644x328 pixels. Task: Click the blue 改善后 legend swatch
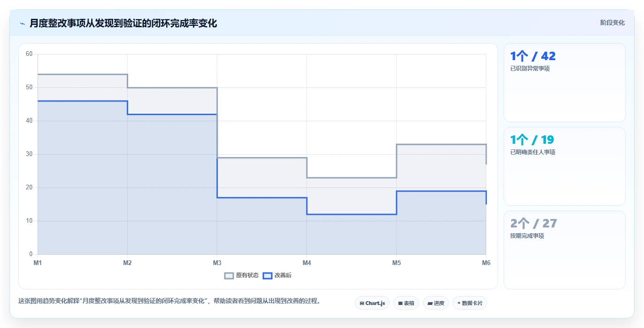[x=267, y=276]
